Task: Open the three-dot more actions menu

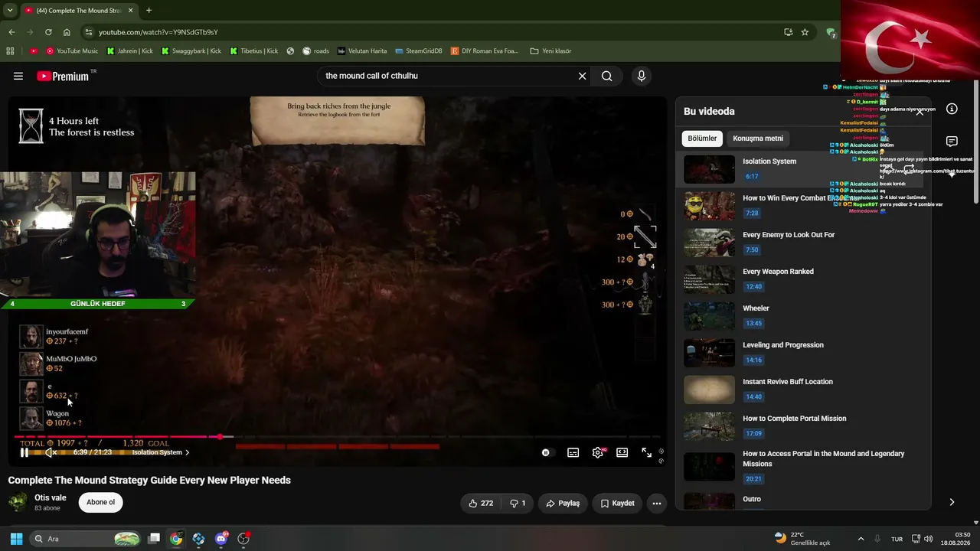Action: pyautogui.click(x=656, y=503)
